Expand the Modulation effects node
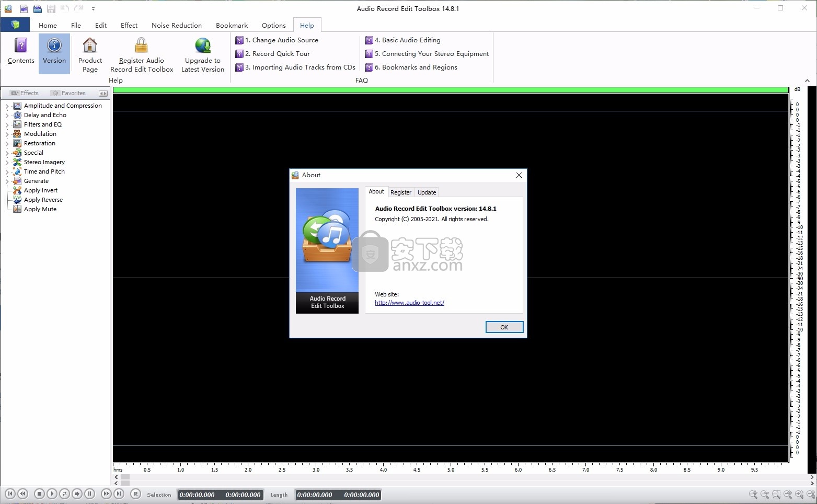The height and width of the screenshot is (504, 817). 7,134
